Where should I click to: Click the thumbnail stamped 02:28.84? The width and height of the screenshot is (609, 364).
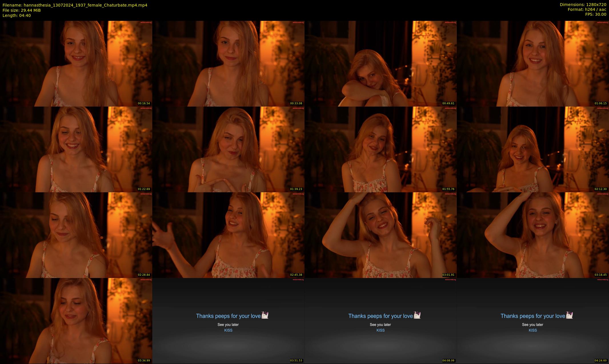click(x=76, y=235)
